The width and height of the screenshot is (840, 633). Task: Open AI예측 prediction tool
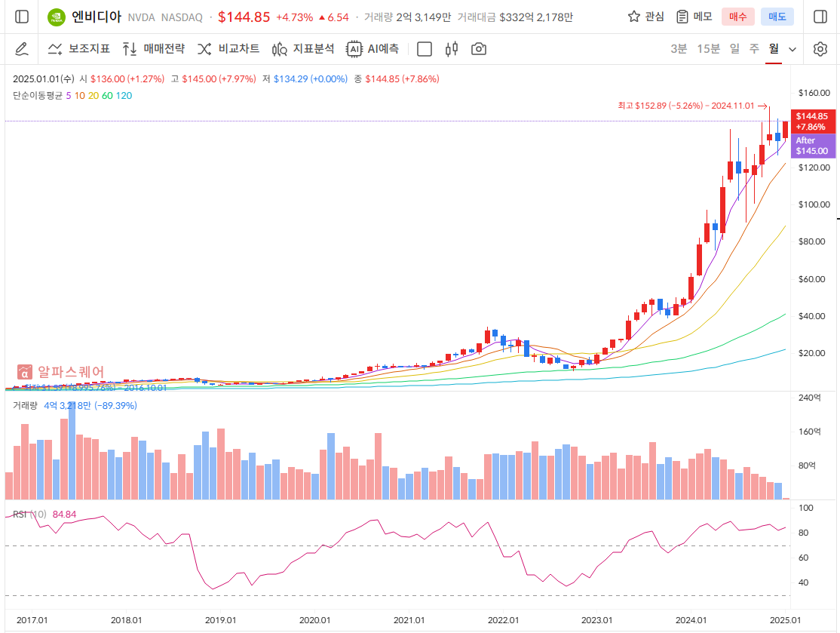[372, 49]
